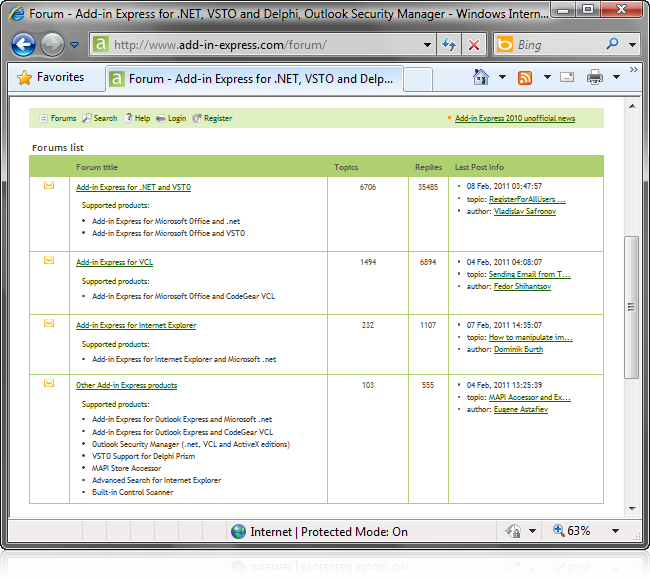Open the How to manipulate im... topic
650x580 pixels.
coord(531,337)
